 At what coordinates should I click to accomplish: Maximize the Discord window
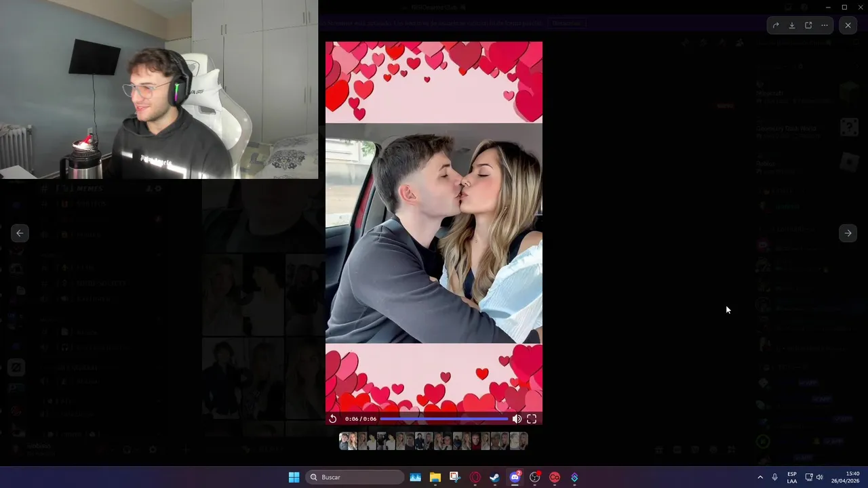coord(844,7)
